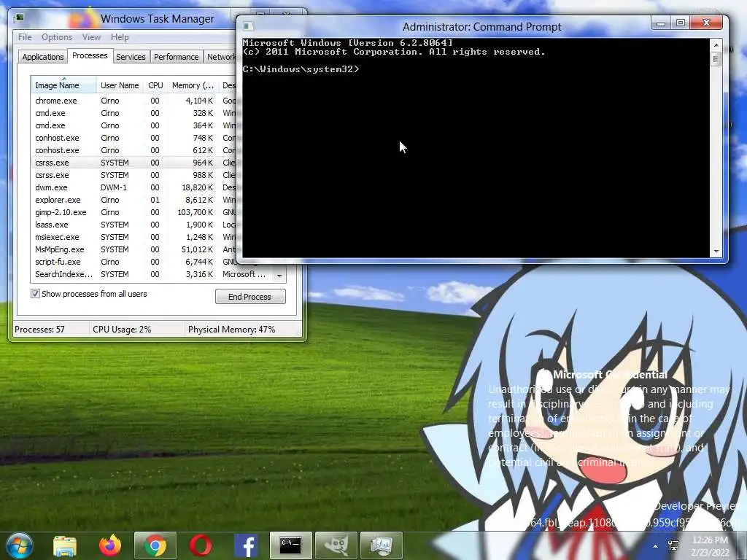Image resolution: width=747 pixels, height=560 pixels.
Task: Switch to the Services tab
Action: [131, 57]
